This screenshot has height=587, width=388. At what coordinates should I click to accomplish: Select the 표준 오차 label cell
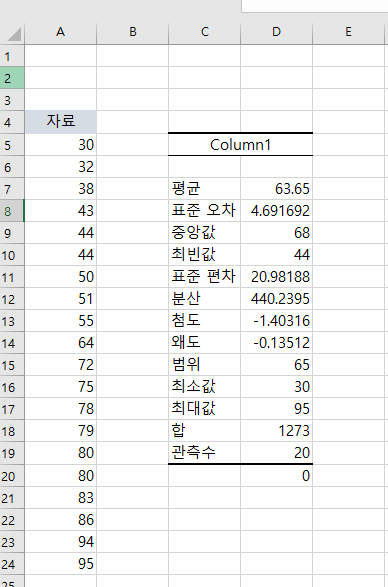pyautogui.click(x=204, y=211)
